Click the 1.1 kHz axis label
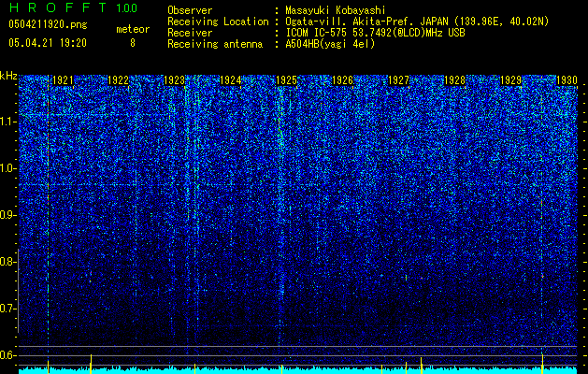This screenshot has height=374, width=588. click(x=8, y=122)
